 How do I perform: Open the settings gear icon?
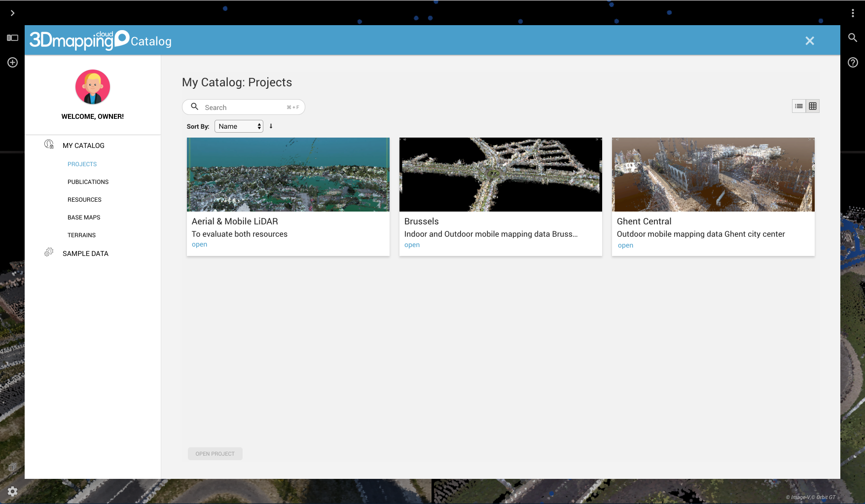click(x=12, y=491)
